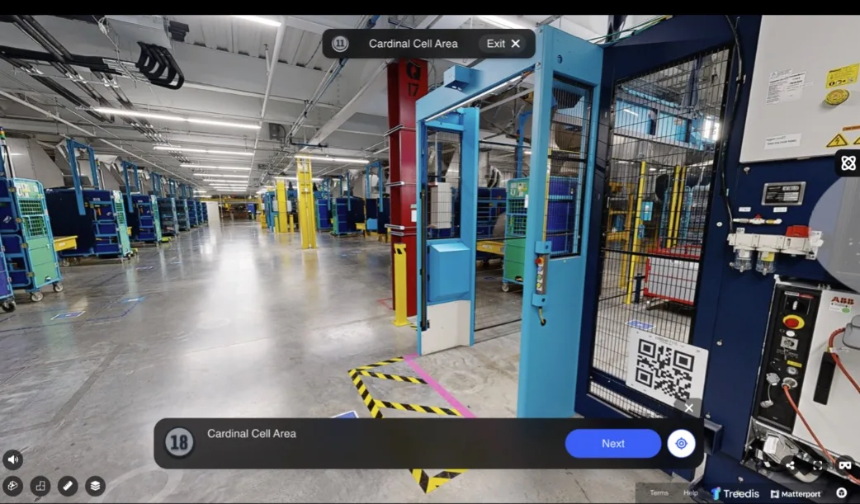The width and height of the screenshot is (860, 504).
Task: Click the Treedis logo link
Action: tap(735, 493)
